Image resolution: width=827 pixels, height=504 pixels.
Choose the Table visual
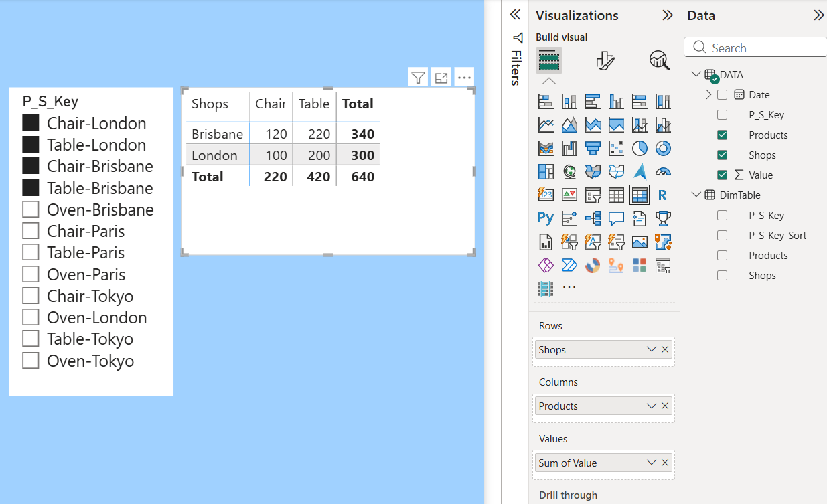[x=616, y=195]
